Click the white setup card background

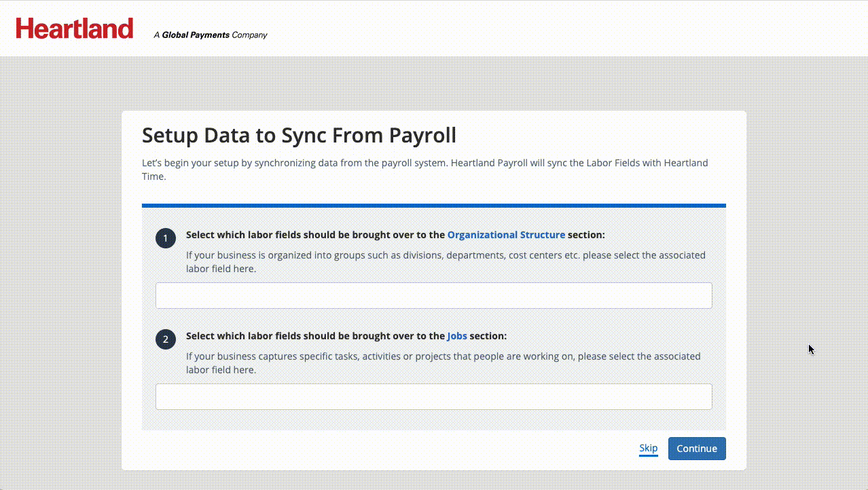(433, 461)
